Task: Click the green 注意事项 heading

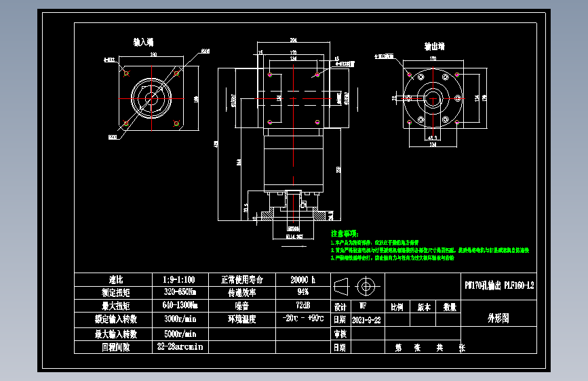Action: click(345, 234)
